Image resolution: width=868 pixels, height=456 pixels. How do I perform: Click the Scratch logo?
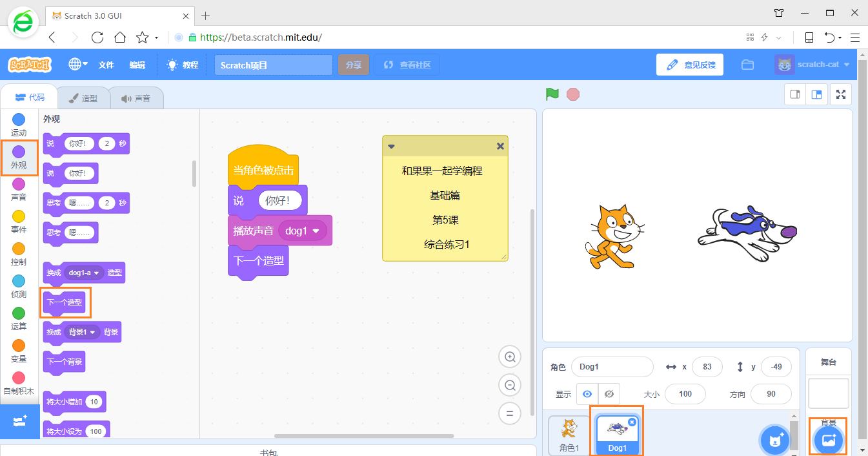point(30,65)
